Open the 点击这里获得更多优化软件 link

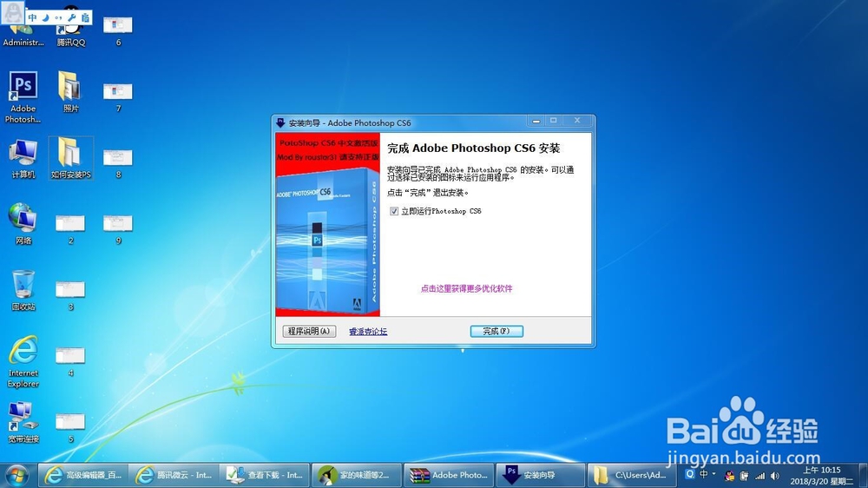click(466, 288)
